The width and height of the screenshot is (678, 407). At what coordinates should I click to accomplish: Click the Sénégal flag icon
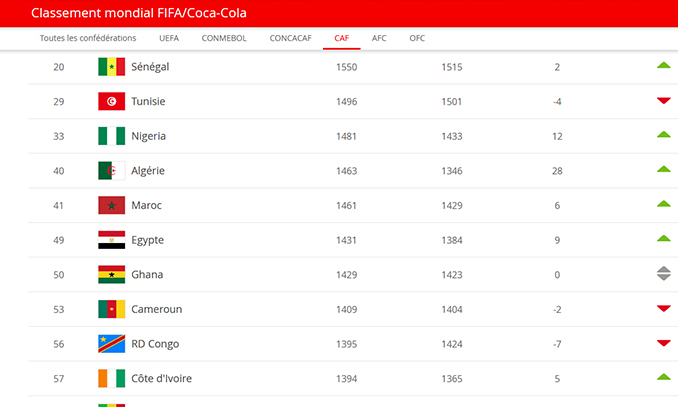pyautogui.click(x=112, y=67)
